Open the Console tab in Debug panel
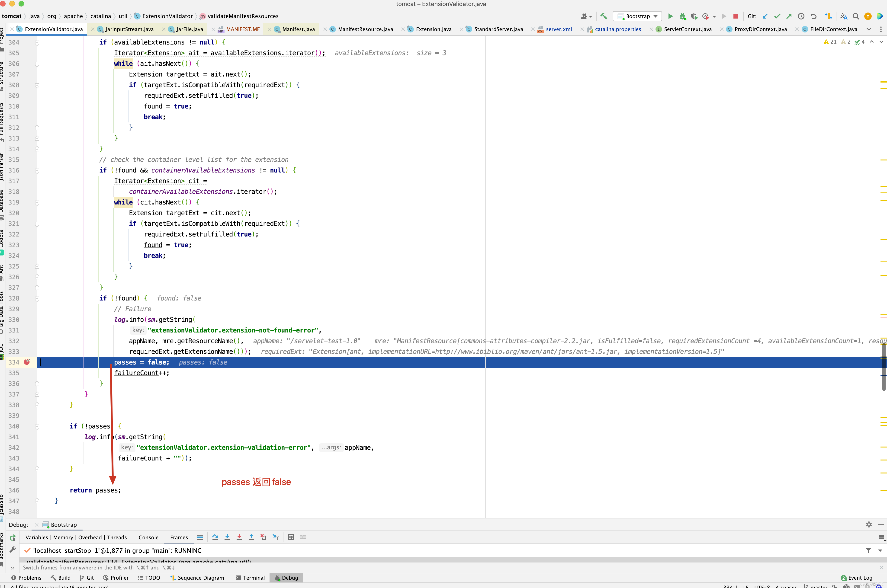Image resolution: width=887 pixels, height=588 pixels. (148, 537)
